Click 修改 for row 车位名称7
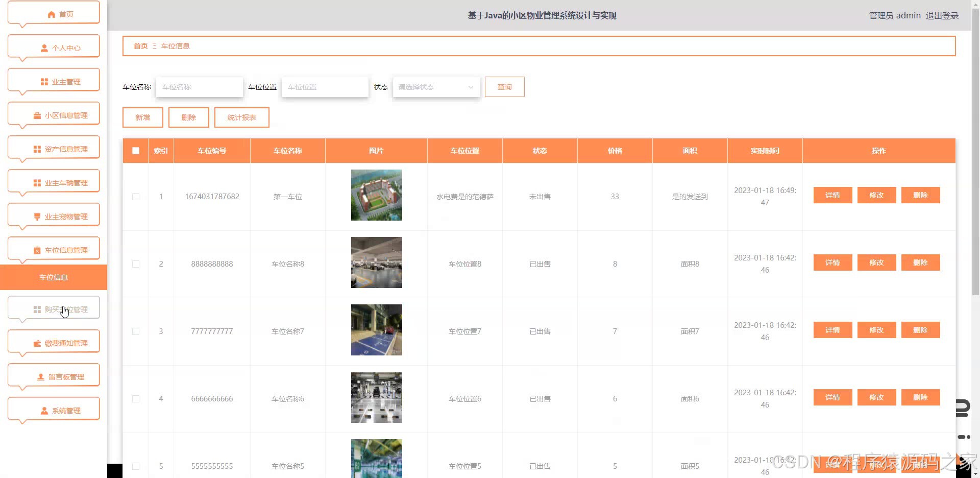980x478 pixels. pos(876,330)
